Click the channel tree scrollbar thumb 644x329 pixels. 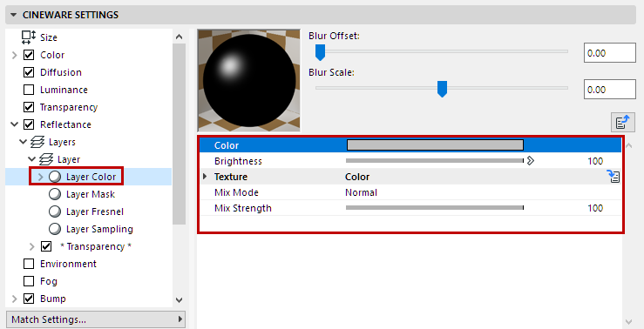tap(179, 134)
